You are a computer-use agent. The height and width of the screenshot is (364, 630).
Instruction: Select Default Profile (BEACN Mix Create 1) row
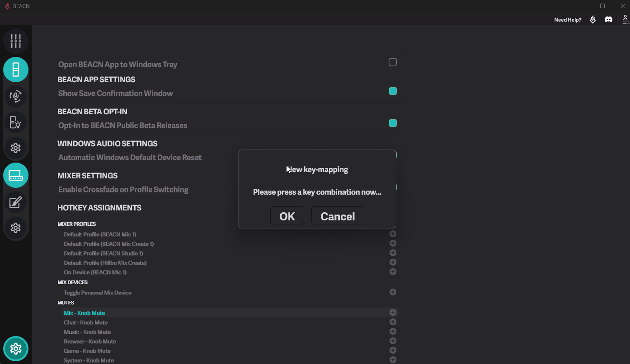(230, 244)
